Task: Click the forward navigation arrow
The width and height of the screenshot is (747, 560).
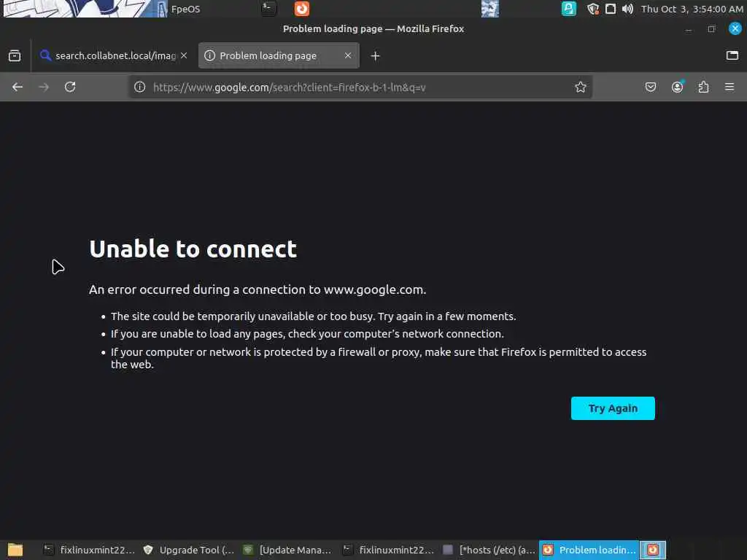Action: point(44,87)
